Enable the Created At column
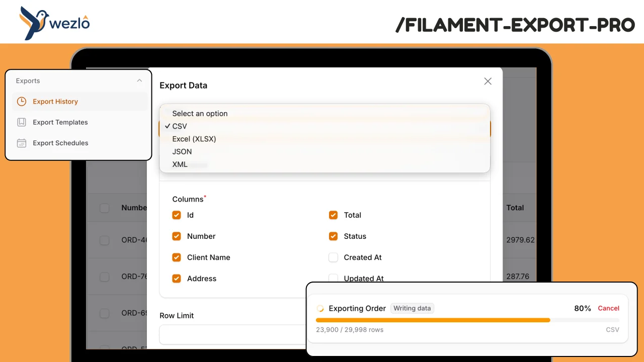The width and height of the screenshot is (644, 362). [333, 257]
